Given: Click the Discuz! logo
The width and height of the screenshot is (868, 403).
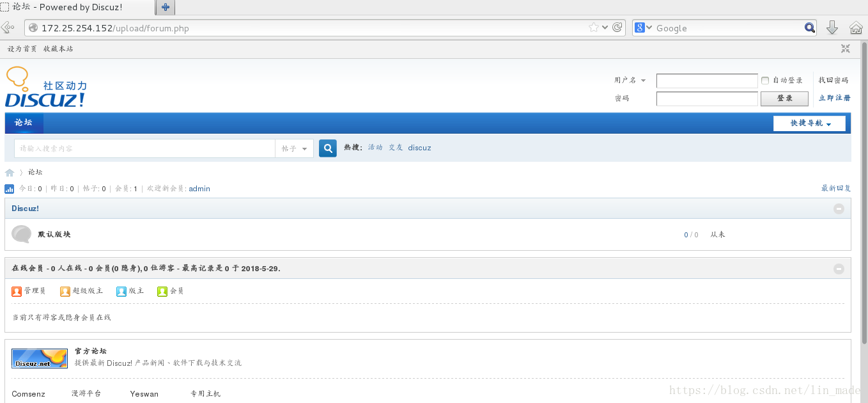Looking at the screenshot, I should [x=45, y=87].
